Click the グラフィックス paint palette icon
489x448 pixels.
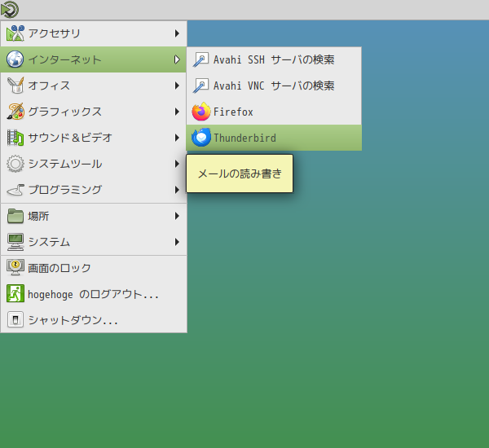point(15,112)
